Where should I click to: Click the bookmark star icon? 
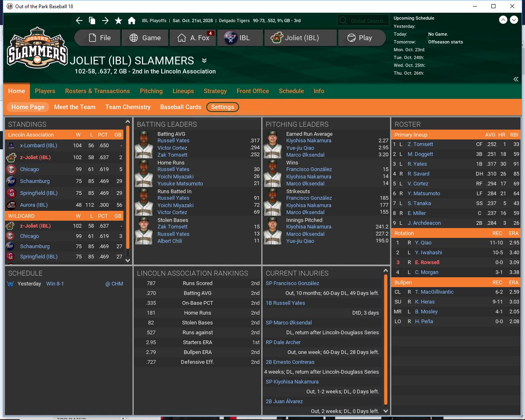(119, 21)
